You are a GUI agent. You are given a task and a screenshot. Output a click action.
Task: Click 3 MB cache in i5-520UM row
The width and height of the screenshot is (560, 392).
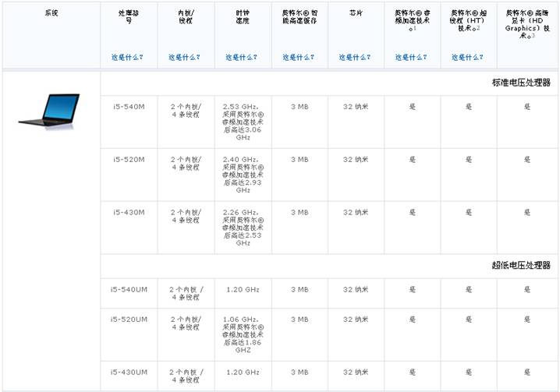tap(299, 320)
